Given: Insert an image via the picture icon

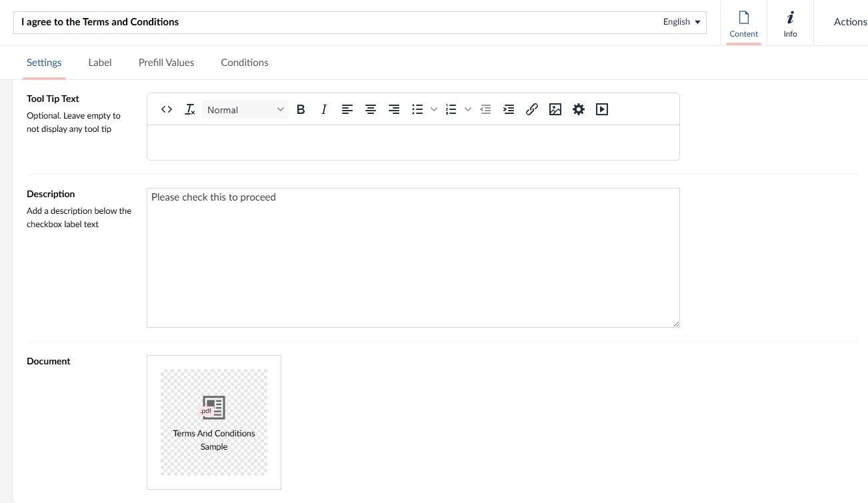Looking at the screenshot, I should 555,109.
